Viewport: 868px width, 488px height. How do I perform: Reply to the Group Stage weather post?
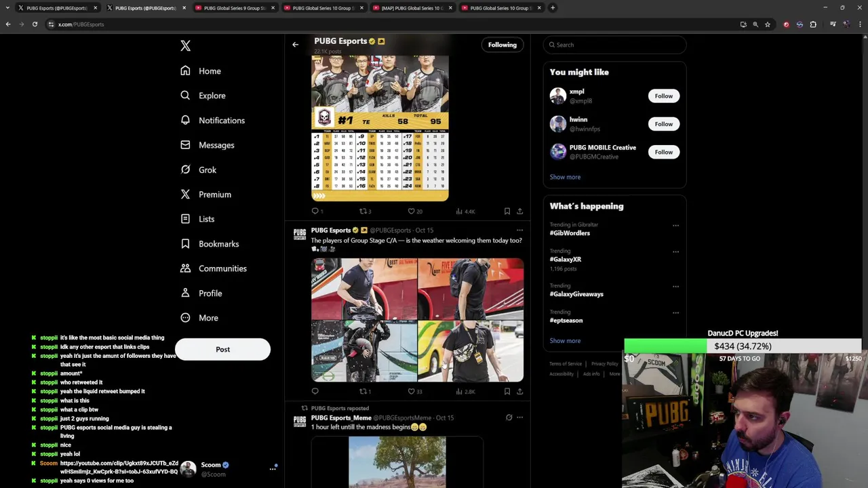315,391
